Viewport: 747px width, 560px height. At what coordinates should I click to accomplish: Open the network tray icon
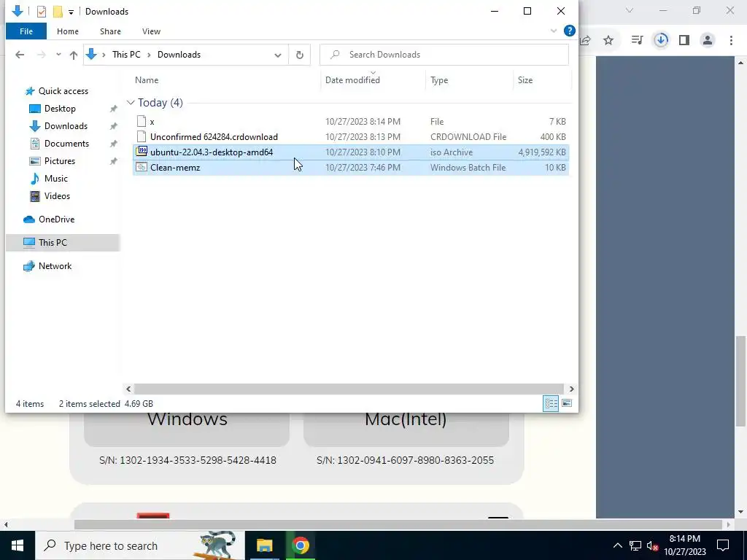(x=635, y=545)
